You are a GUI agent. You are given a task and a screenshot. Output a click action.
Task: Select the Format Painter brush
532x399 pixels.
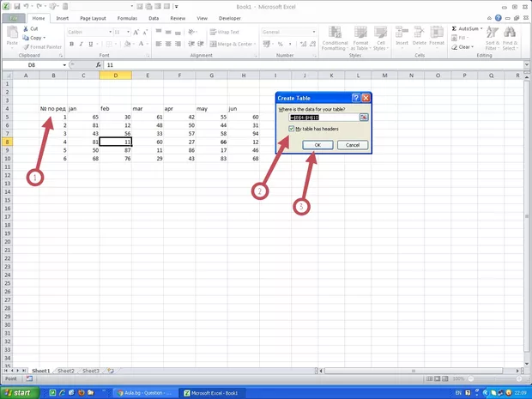tap(26, 47)
